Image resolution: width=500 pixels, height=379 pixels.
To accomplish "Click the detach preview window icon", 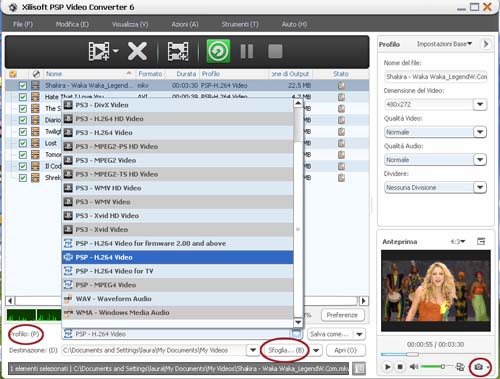I will coord(481,241).
